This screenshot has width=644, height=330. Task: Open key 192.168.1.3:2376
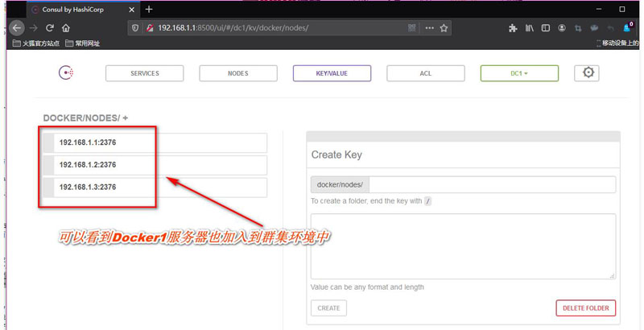[155, 188]
